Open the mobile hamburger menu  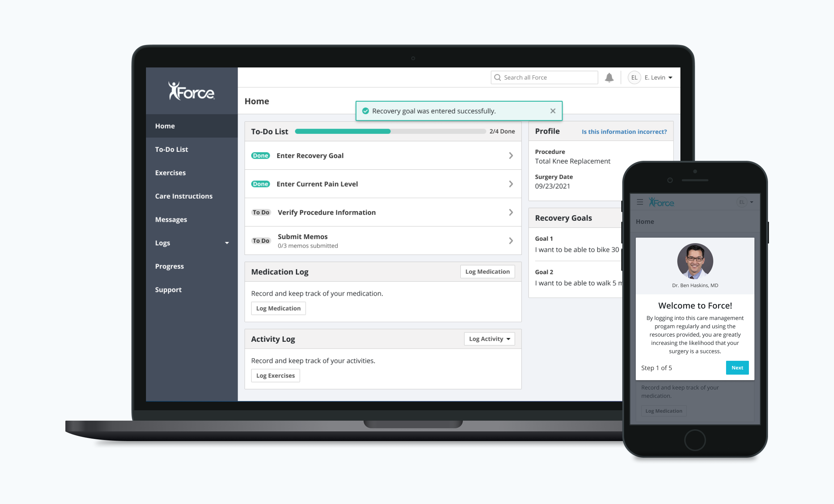tap(640, 202)
